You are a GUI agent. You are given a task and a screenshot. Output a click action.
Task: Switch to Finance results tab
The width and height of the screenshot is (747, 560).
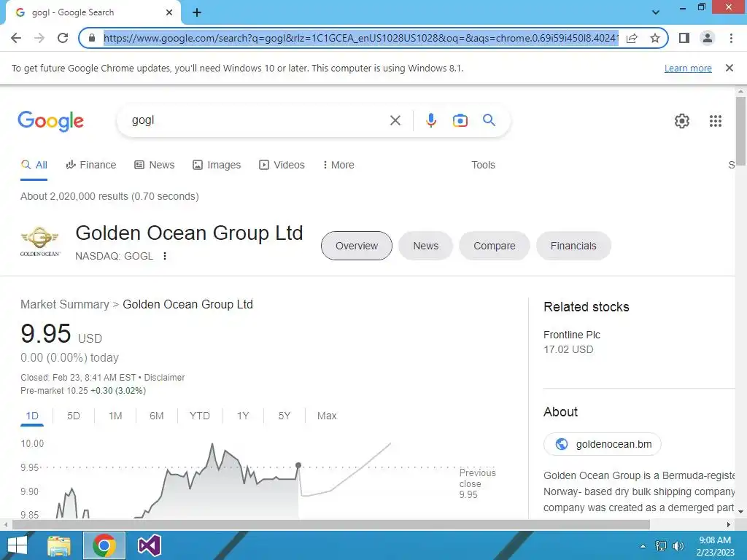(91, 166)
